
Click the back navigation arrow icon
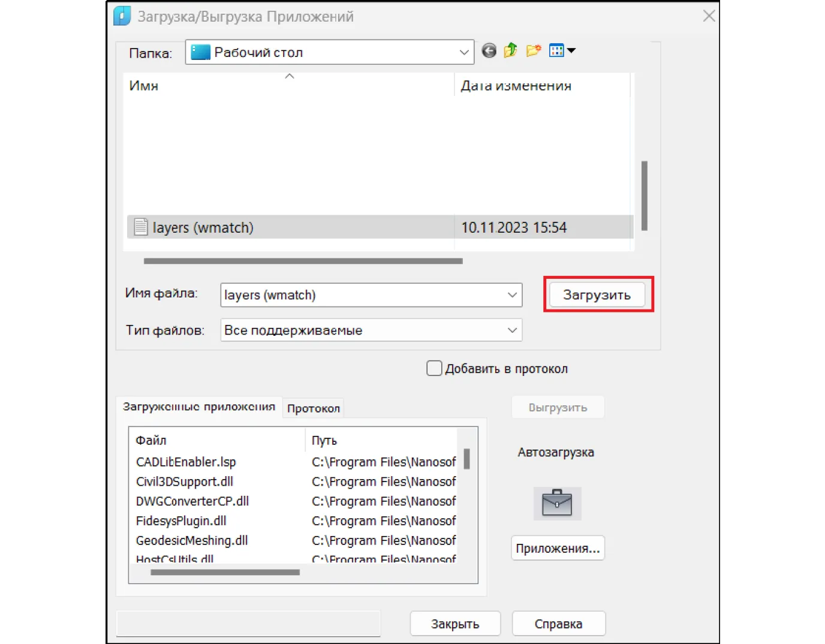pyautogui.click(x=489, y=51)
